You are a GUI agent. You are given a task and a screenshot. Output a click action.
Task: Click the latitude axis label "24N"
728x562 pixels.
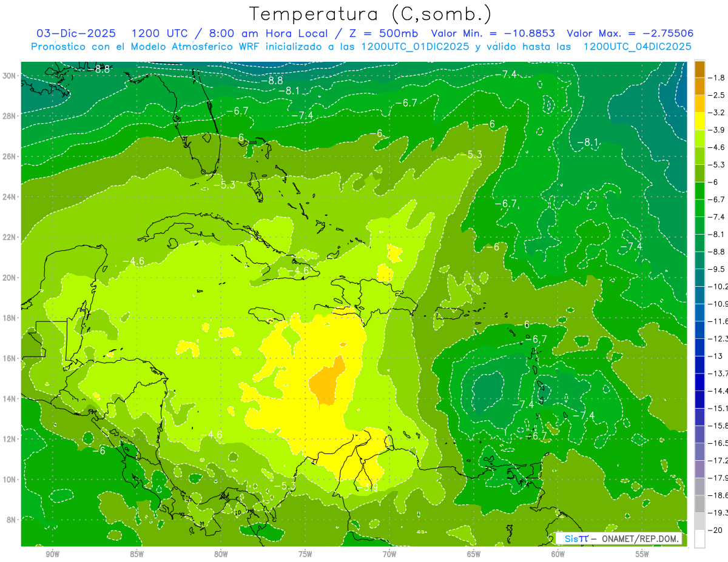click(9, 197)
